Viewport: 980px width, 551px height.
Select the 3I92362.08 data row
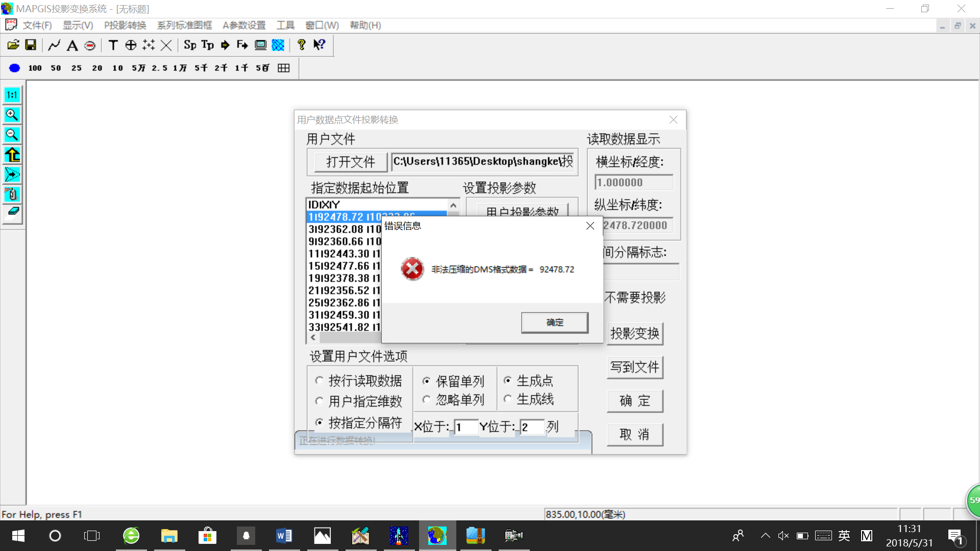345,229
